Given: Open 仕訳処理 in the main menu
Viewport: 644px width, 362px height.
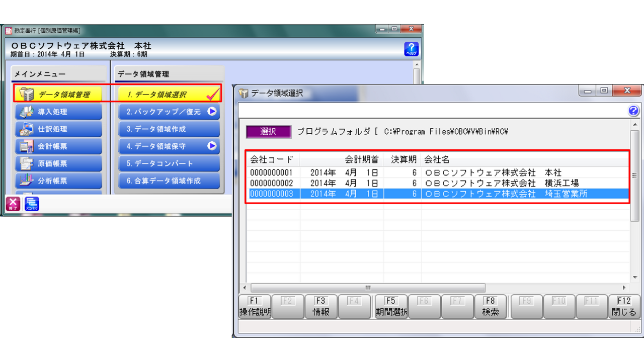Looking at the screenshot, I should [x=58, y=129].
